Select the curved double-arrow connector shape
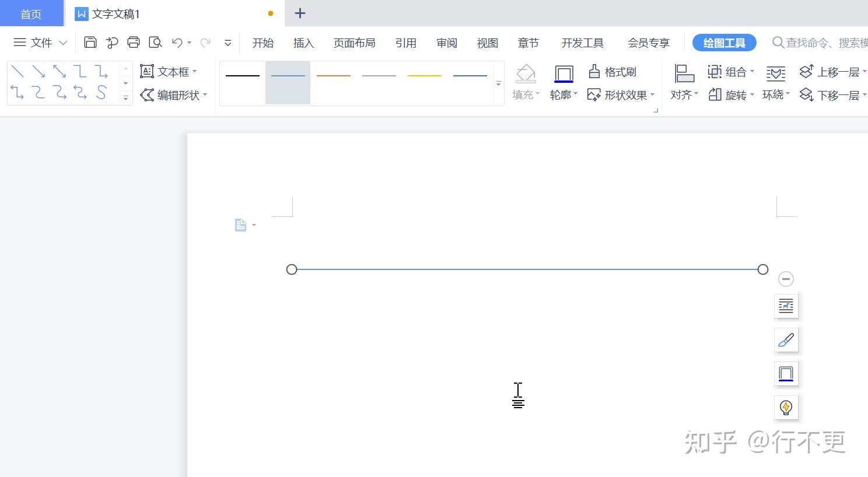Viewport: 868px width, 477px height. 80,92
